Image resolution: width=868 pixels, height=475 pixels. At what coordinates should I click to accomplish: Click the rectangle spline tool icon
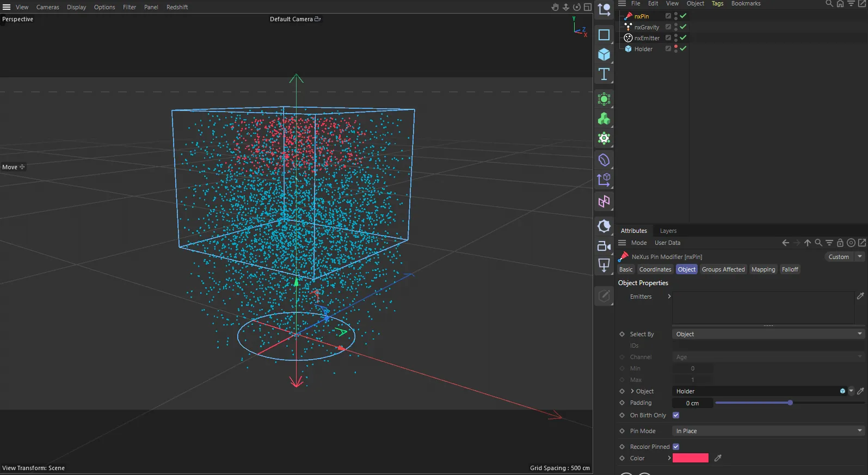tap(604, 35)
